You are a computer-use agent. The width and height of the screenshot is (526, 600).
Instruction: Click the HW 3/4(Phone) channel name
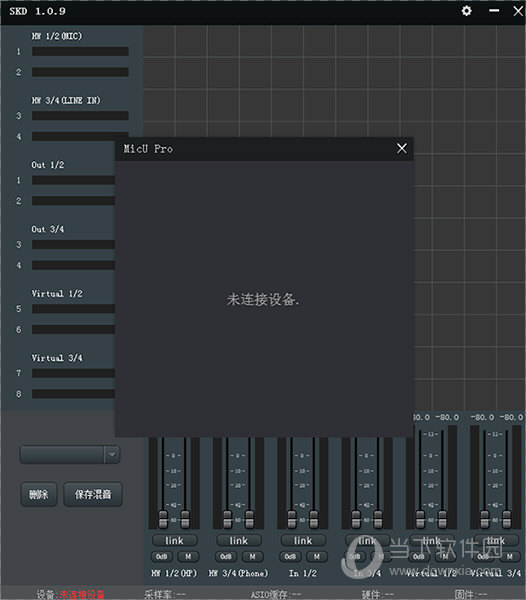tap(239, 573)
